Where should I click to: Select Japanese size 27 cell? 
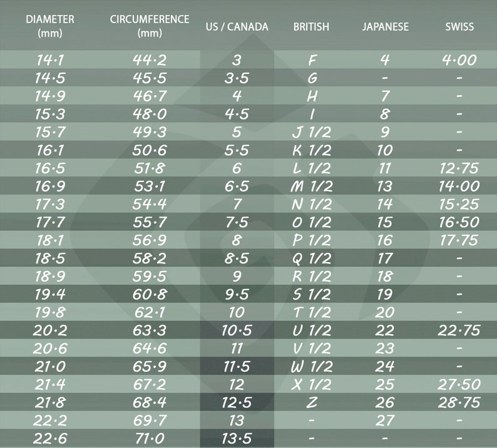tap(385, 420)
